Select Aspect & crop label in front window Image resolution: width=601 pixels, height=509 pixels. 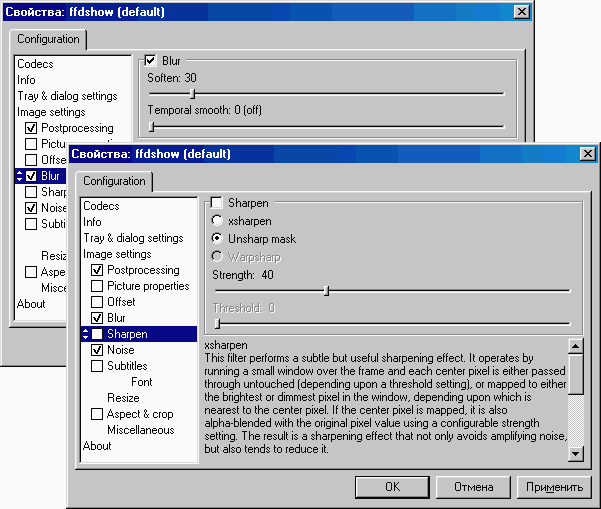tap(140, 414)
